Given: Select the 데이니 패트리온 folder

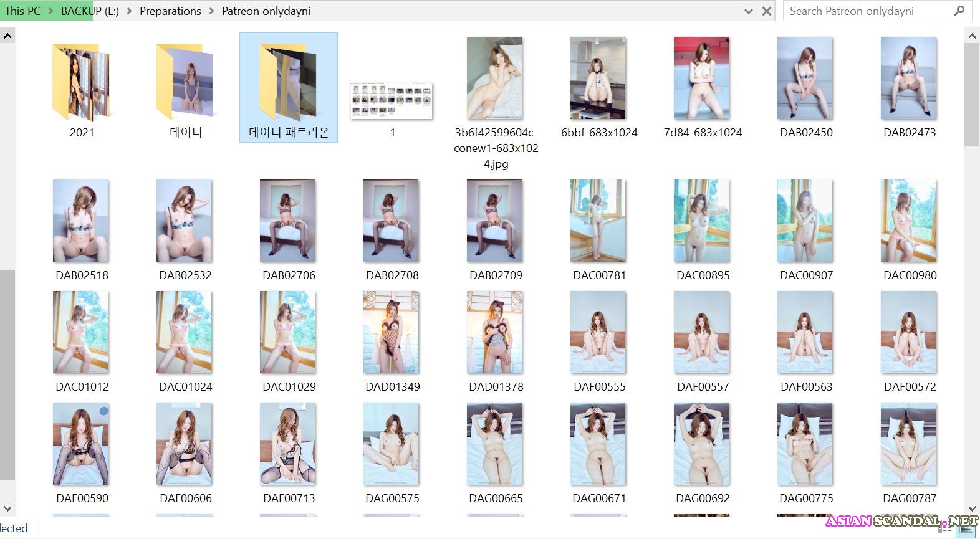Looking at the screenshot, I should pyautogui.click(x=289, y=87).
